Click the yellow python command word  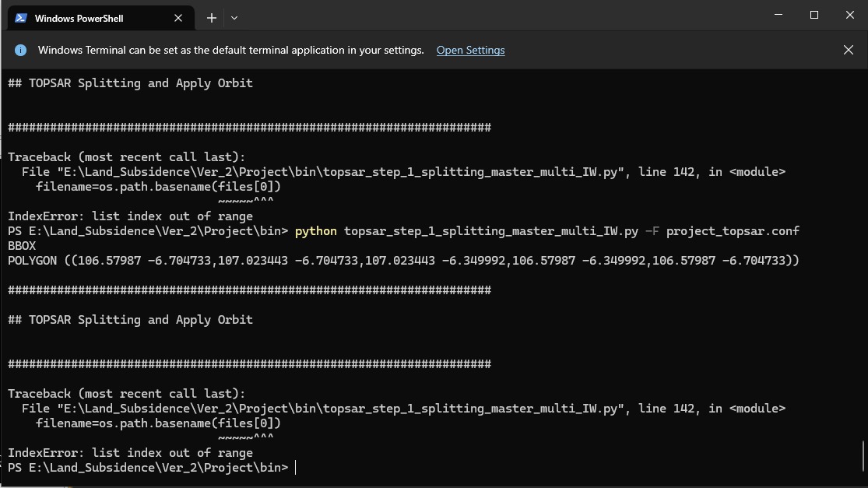click(x=315, y=231)
